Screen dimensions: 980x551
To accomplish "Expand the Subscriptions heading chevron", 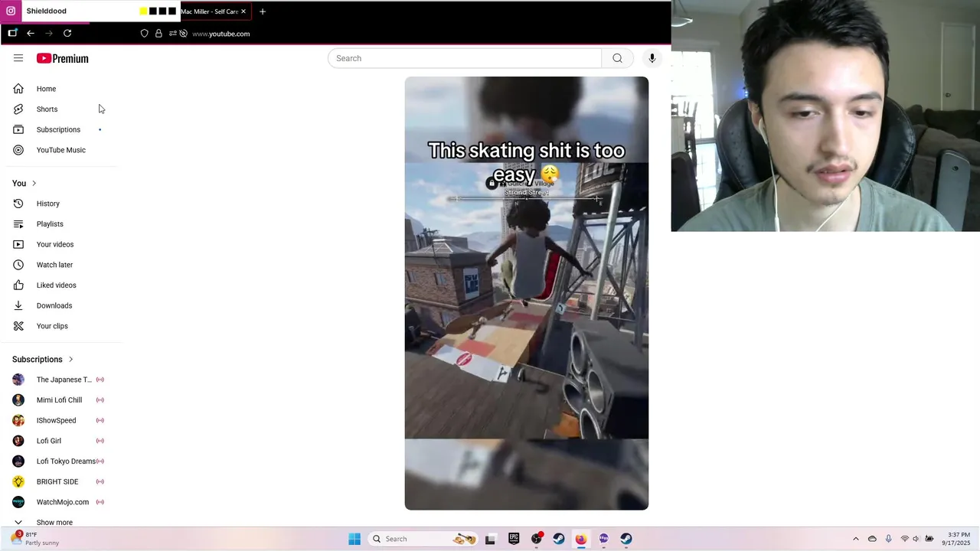I will click(x=70, y=360).
